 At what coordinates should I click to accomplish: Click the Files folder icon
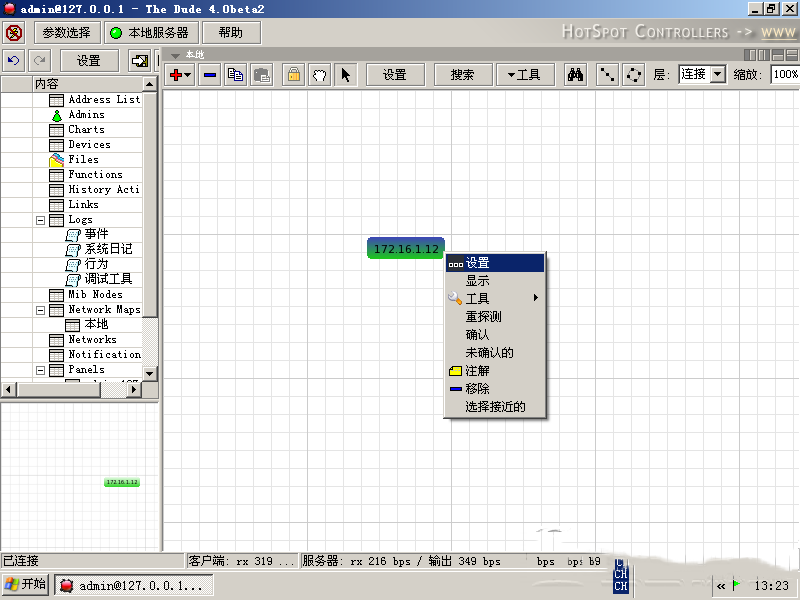coord(56,160)
